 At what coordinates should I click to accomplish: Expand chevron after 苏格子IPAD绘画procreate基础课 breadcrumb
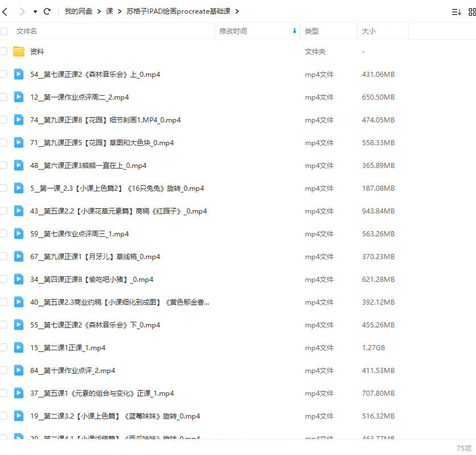(x=237, y=11)
